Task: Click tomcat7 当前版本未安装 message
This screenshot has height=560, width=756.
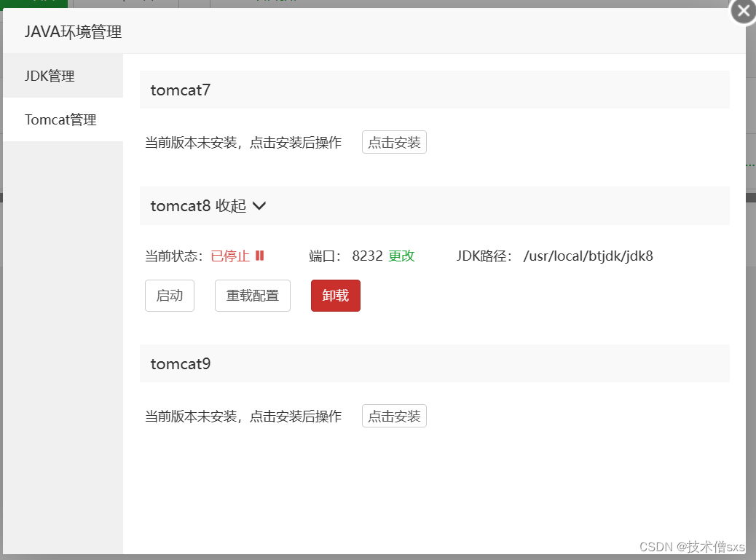Action: click(243, 143)
